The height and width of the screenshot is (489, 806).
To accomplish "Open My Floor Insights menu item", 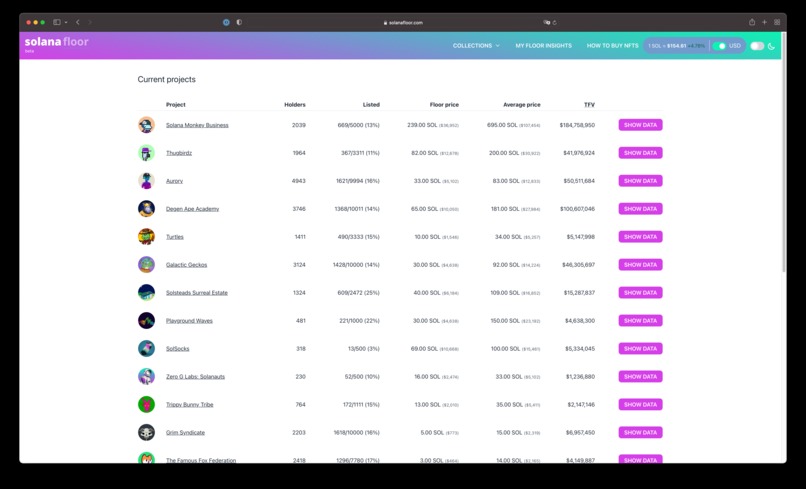I will 543,46.
